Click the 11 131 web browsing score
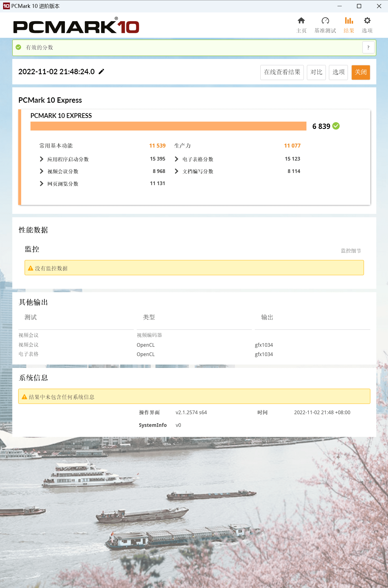Viewport: 388px width, 588px height. tap(157, 183)
